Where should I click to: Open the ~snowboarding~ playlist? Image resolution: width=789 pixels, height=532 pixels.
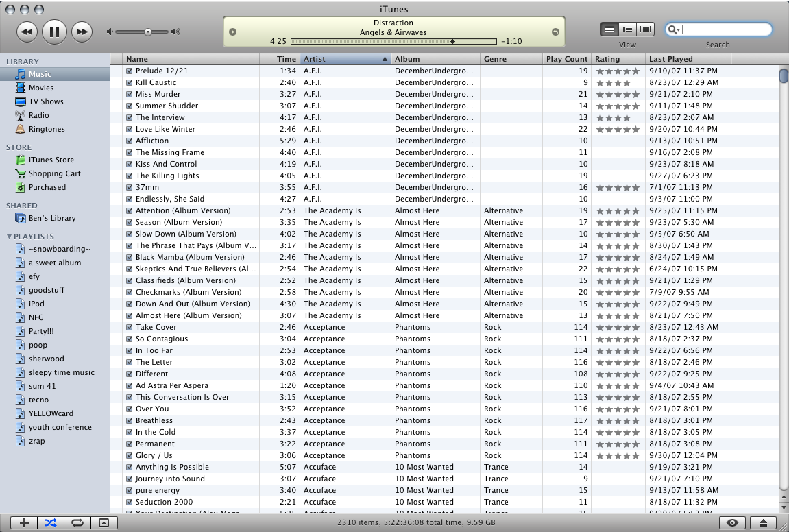click(55, 249)
